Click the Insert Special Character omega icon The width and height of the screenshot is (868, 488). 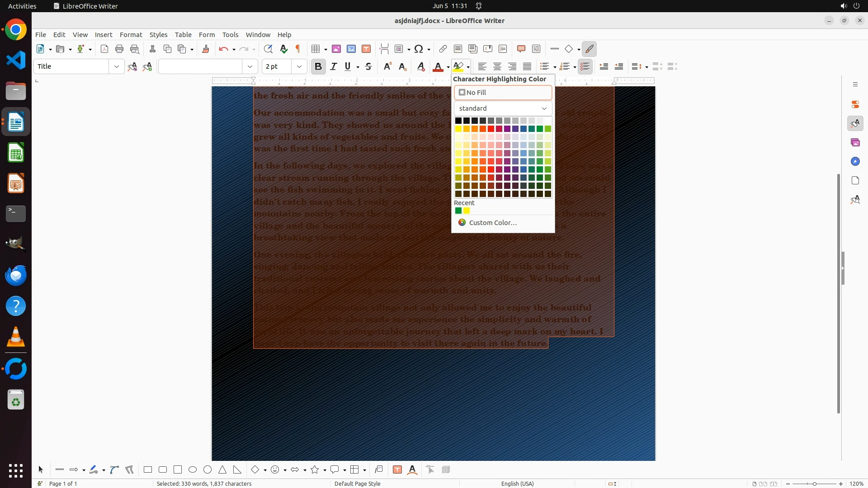tap(419, 49)
